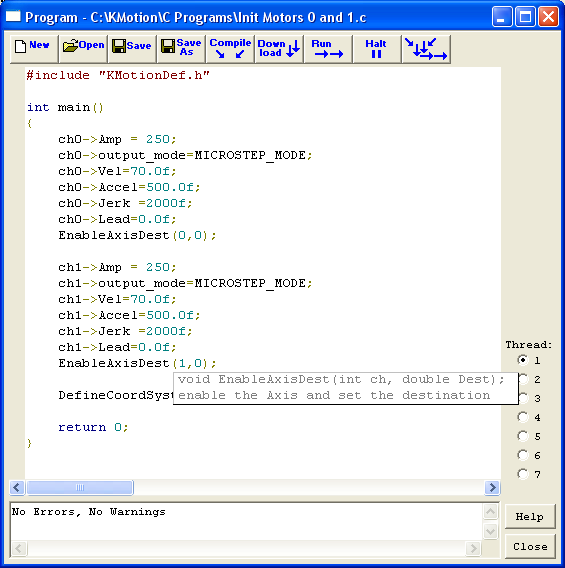Screen dimensions: 565x568
Task: Select Thread 3 radio button
Action: pos(523,398)
